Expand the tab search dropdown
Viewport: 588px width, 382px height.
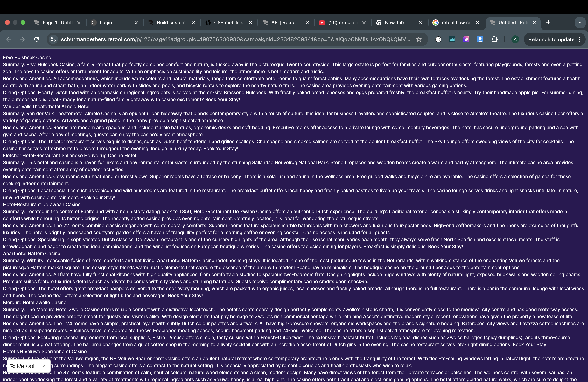point(580,23)
